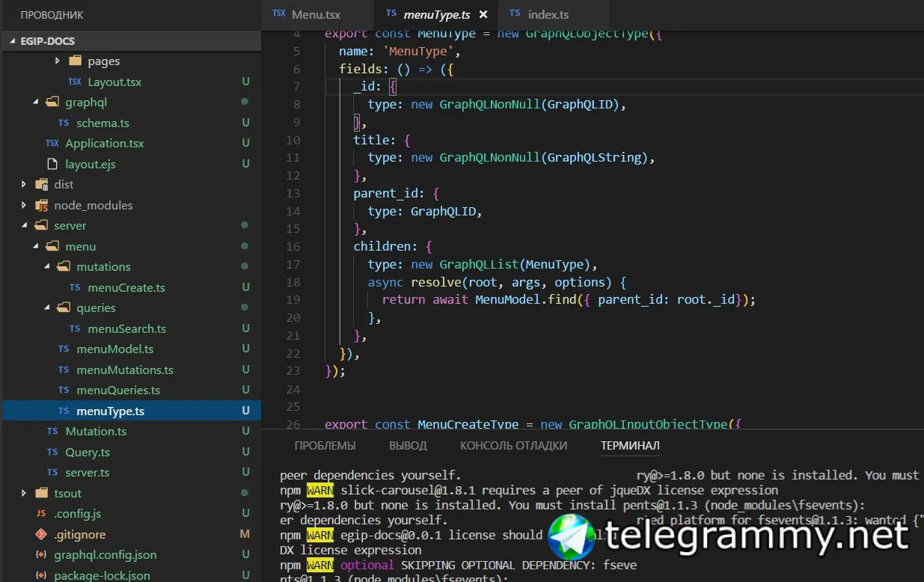
Task: Open menuModel.ts file
Action: tap(115, 349)
